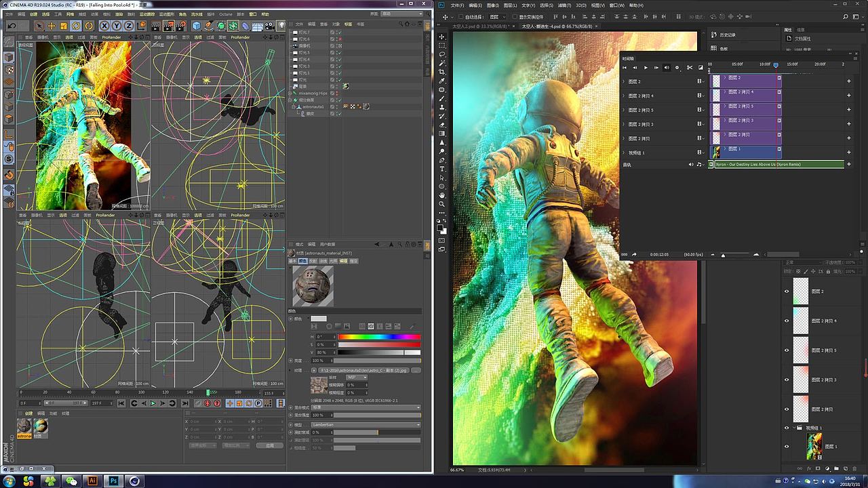Hide 图层 2 拷贝 3 layer visibility
The height and width of the screenshot is (488, 868).
(787, 380)
